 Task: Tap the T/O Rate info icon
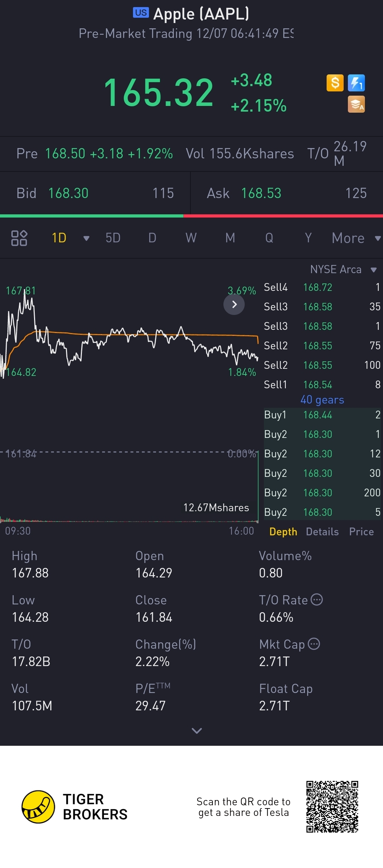[x=317, y=599]
